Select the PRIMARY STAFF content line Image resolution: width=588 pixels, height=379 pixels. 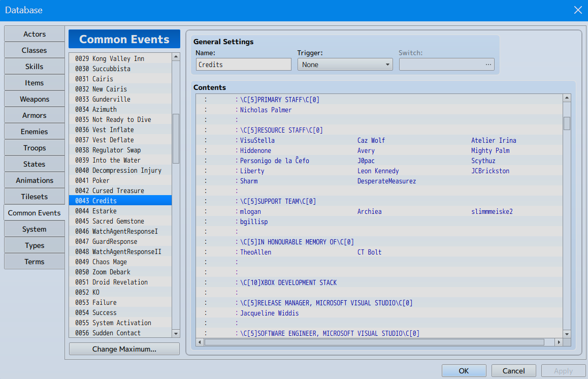[x=379, y=100]
